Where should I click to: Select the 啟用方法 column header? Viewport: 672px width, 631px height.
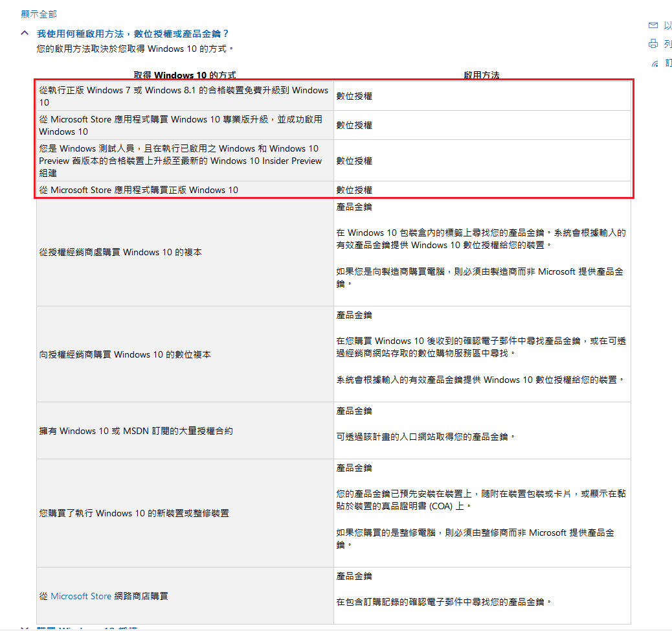pos(481,75)
